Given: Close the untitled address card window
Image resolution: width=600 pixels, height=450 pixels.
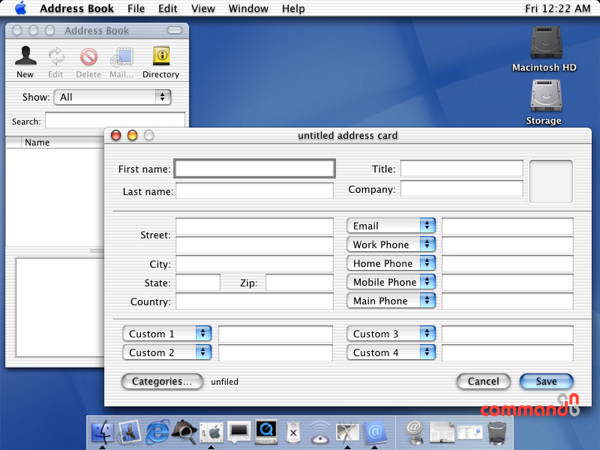Looking at the screenshot, I should (x=116, y=135).
